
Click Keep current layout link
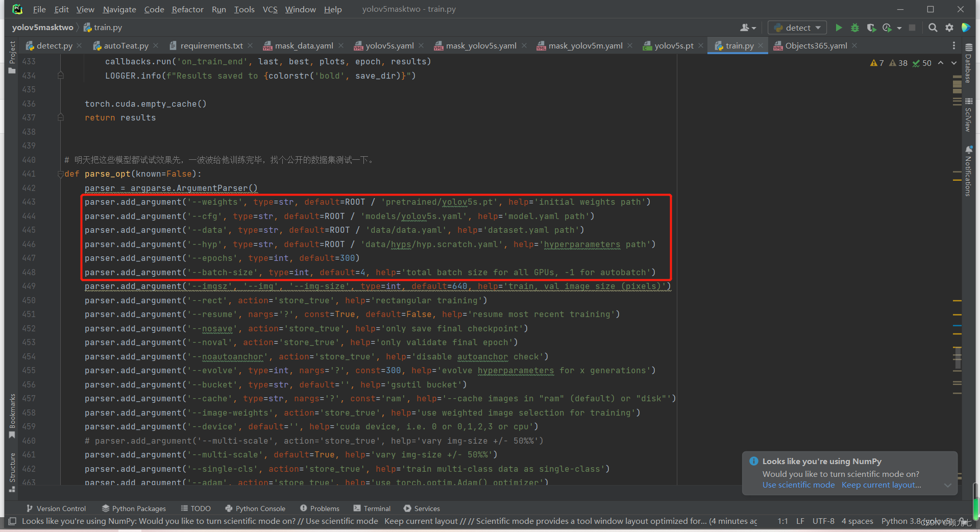tap(881, 485)
